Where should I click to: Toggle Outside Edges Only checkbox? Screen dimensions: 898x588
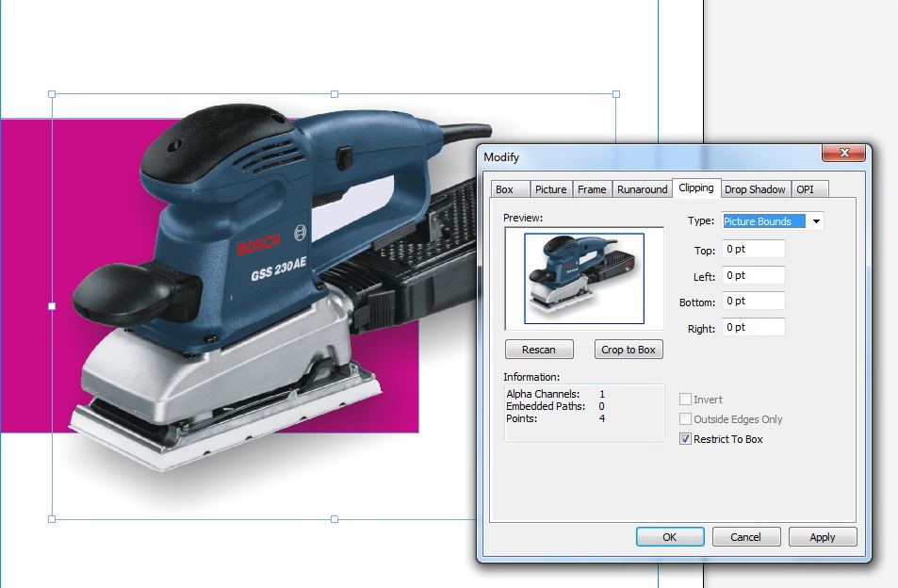point(685,419)
